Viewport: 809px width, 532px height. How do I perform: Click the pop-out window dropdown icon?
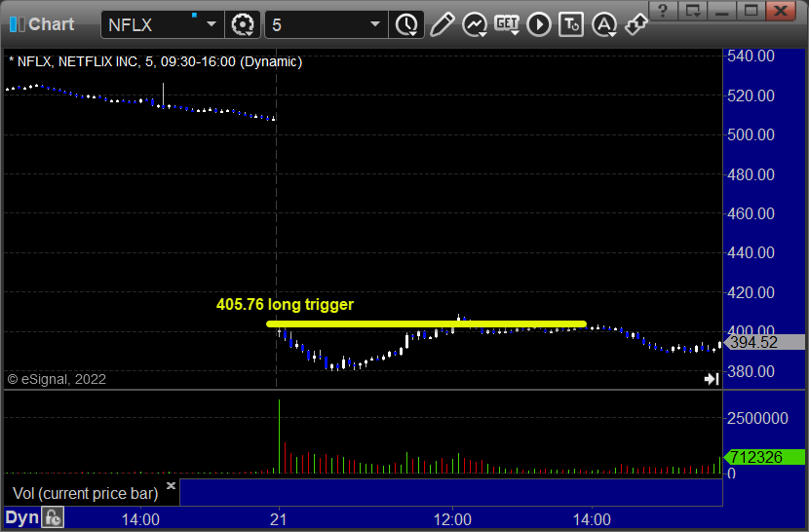pos(692,11)
